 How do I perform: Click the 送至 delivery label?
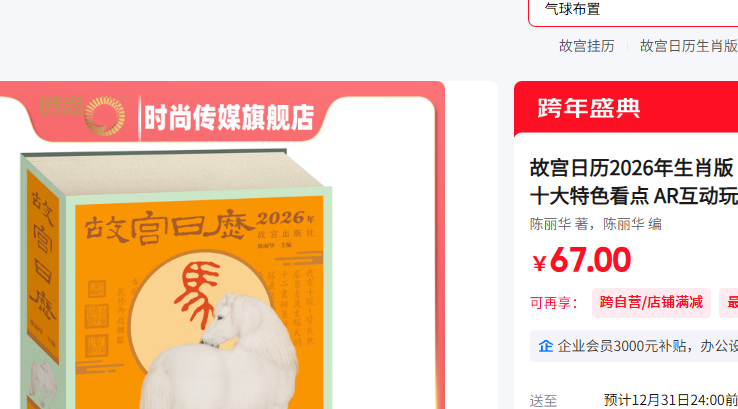543,401
